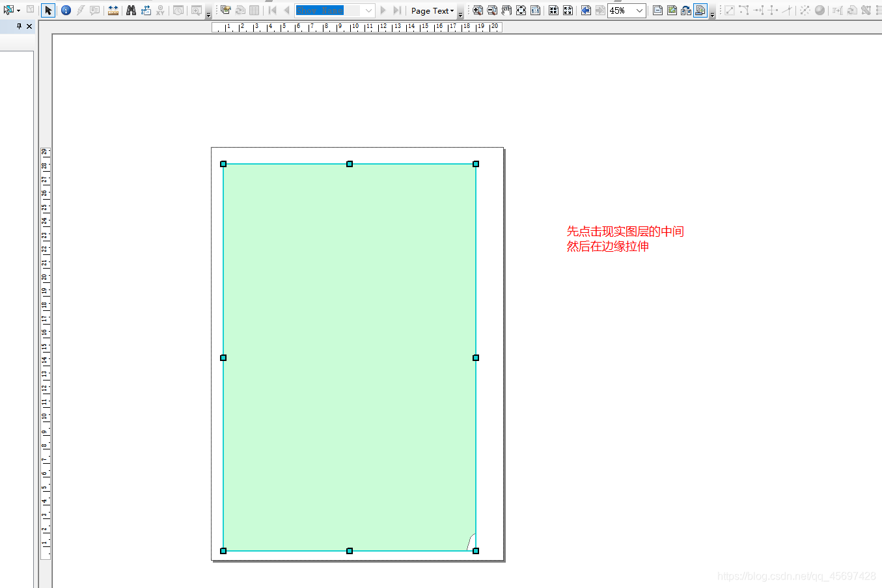Click the Zoom Whole Page icon
The width and height of the screenshot is (882, 588).
521,10
